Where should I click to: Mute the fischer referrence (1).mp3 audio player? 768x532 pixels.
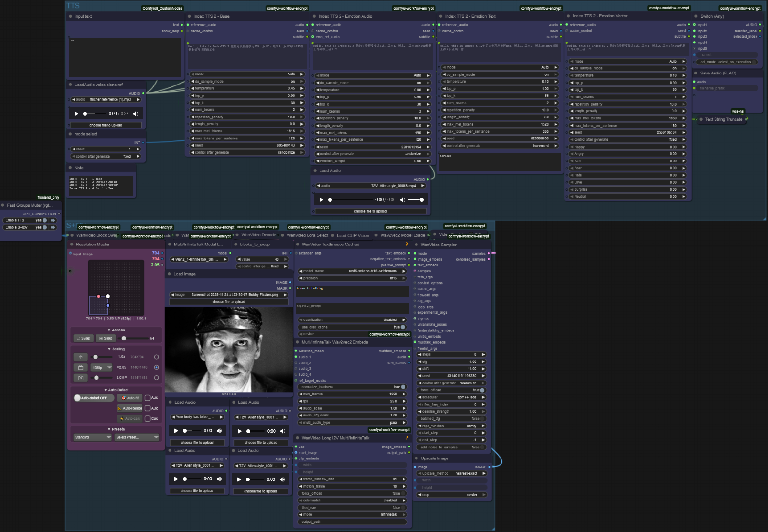[x=136, y=114]
